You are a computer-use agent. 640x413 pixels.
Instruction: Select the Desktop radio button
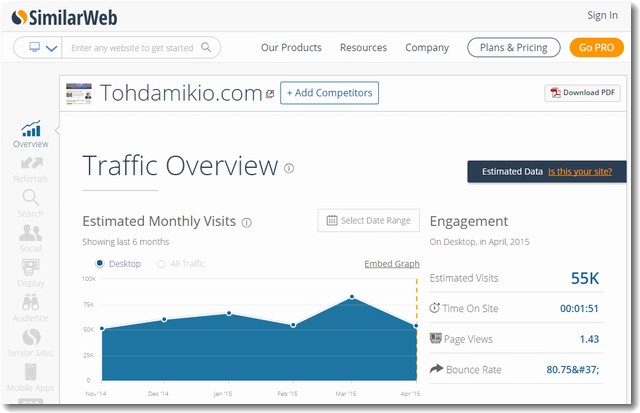(x=100, y=263)
